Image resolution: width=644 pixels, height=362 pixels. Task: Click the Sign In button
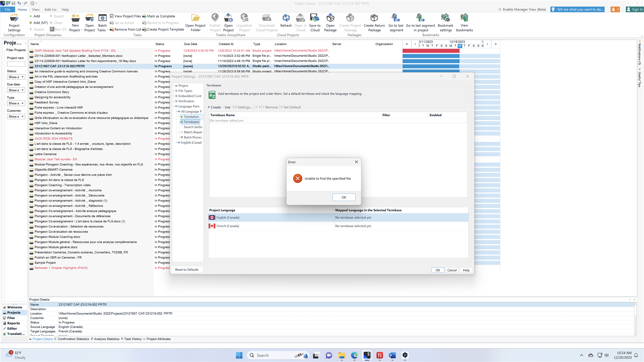click(x=635, y=9)
